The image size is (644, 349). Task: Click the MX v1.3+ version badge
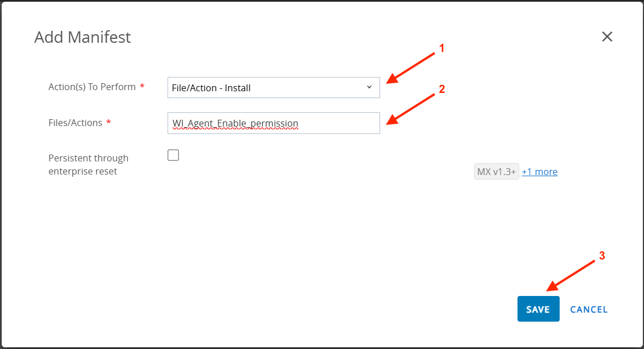pyautogui.click(x=496, y=172)
